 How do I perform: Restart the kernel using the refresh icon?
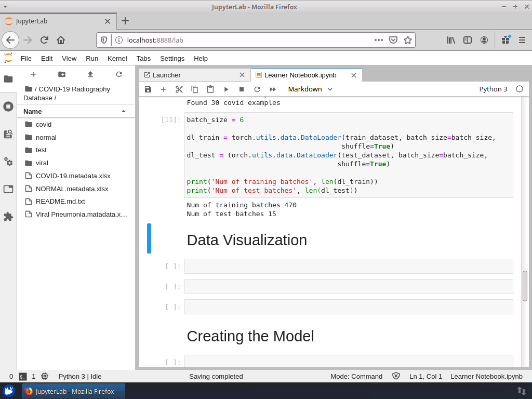[x=257, y=89]
